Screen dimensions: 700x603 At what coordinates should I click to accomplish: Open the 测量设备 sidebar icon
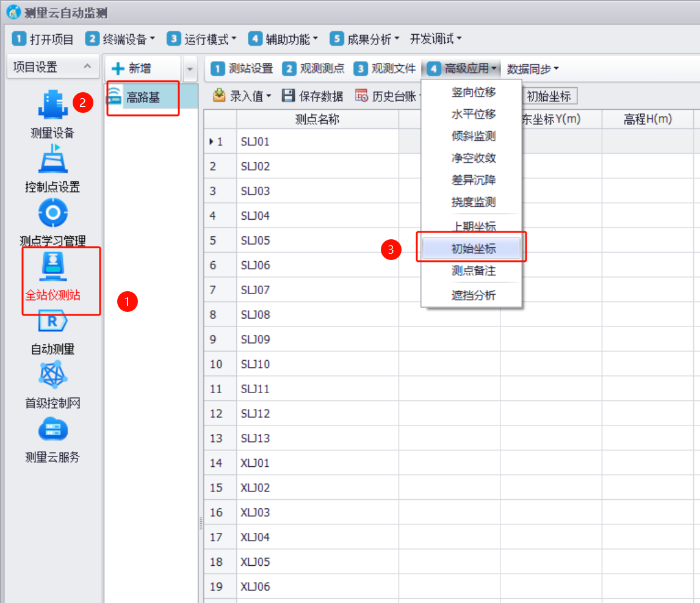[x=52, y=106]
